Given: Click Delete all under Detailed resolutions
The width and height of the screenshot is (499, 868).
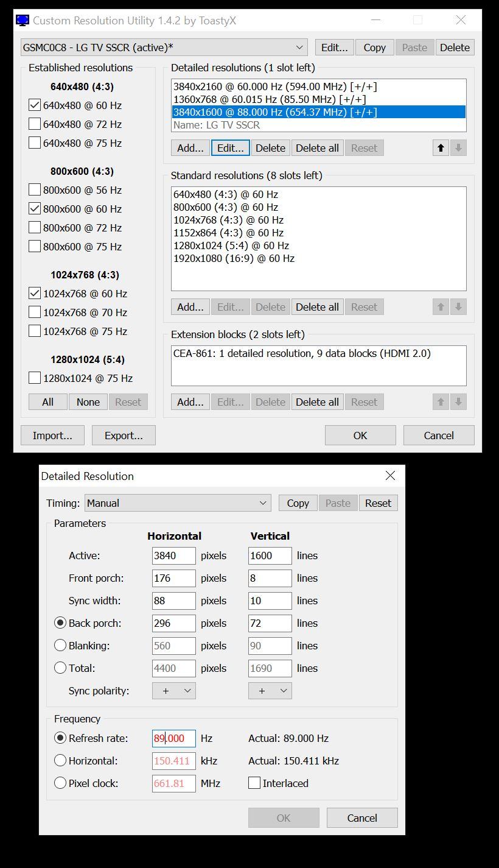Looking at the screenshot, I should click(x=317, y=148).
